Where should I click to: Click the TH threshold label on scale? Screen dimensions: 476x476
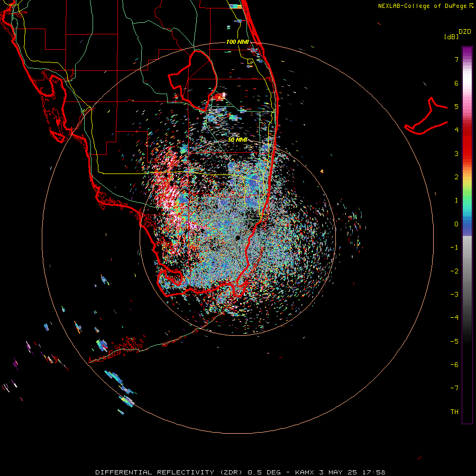[454, 411]
